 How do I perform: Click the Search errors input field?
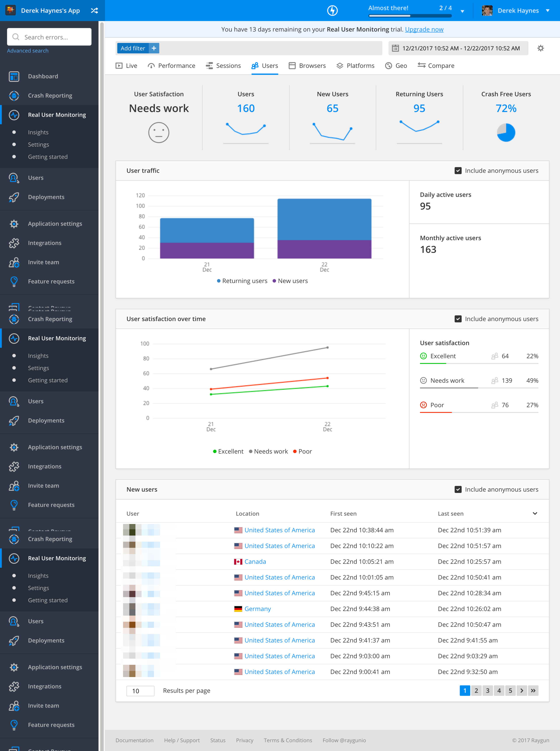49,37
